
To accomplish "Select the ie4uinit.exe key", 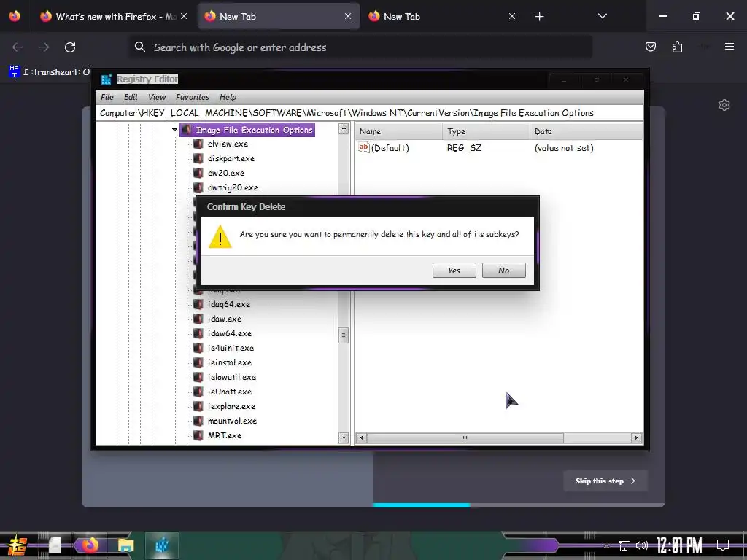I will click(231, 348).
